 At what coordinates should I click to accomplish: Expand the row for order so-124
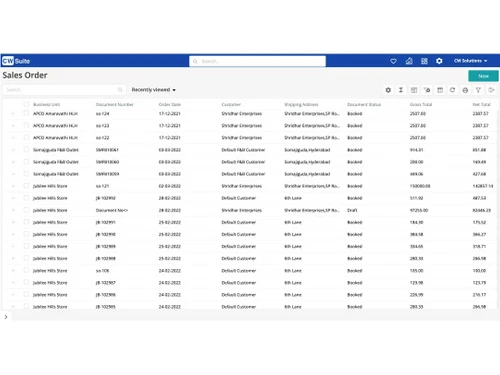click(x=13, y=114)
